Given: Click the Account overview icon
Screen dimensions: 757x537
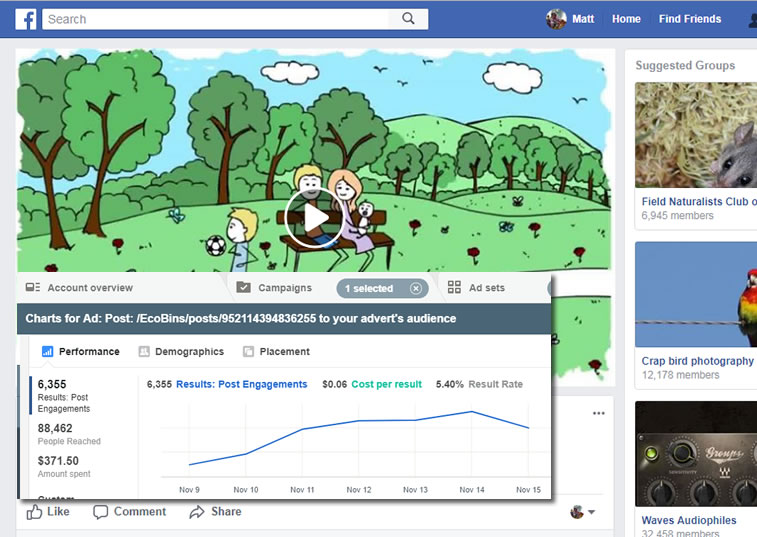Looking at the screenshot, I should tap(33, 287).
